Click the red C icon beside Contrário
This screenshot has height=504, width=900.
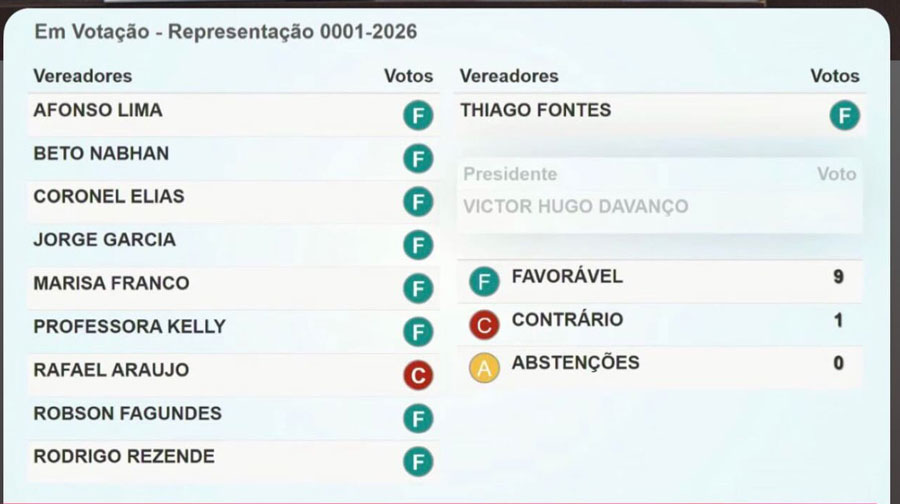(x=484, y=325)
